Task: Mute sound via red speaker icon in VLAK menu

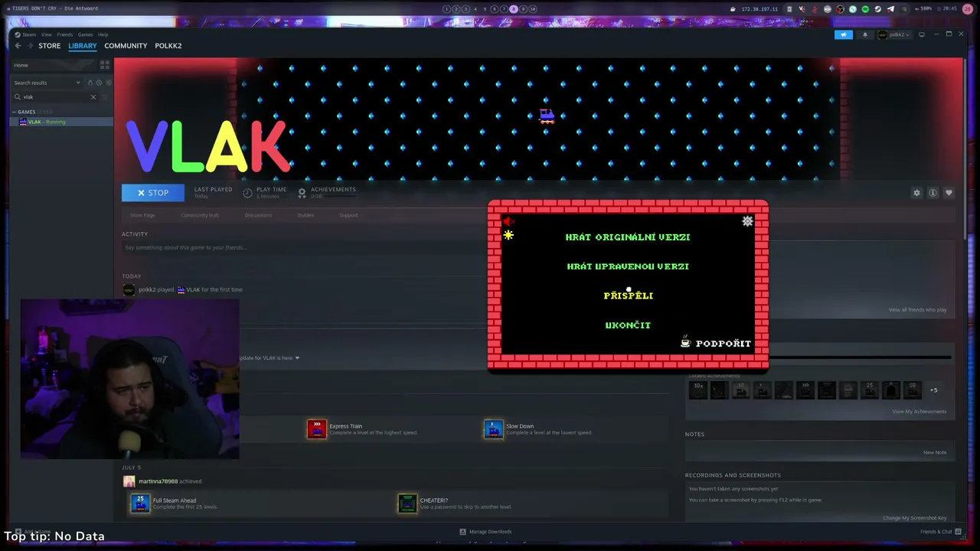Action: pos(508,222)
